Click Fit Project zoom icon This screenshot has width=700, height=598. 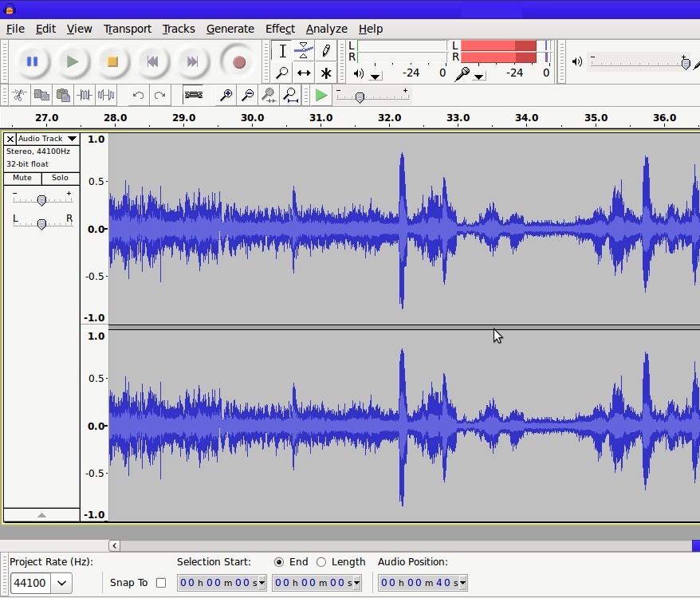[x=291, y=95]
